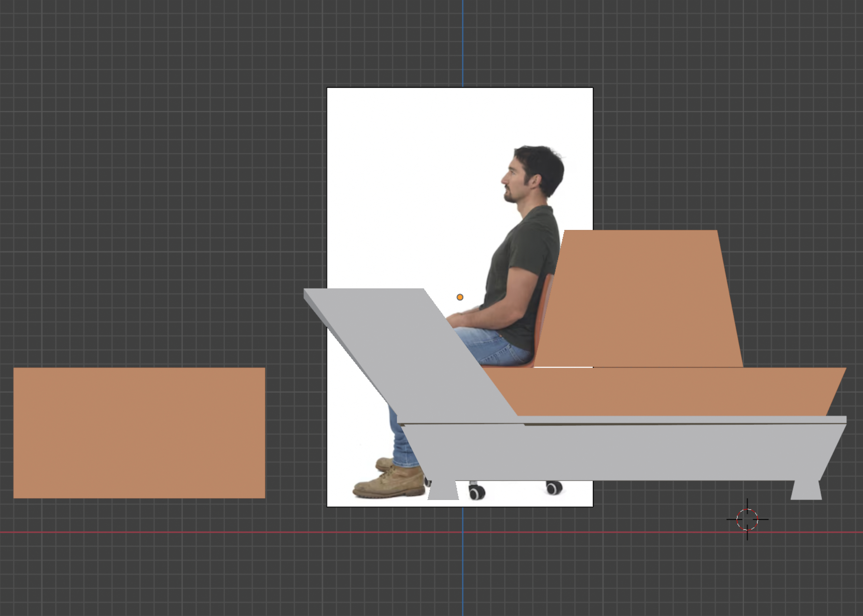Viewport: 863px width, 616px height.
Task: Click the orange origin dot
Action: 460,297
